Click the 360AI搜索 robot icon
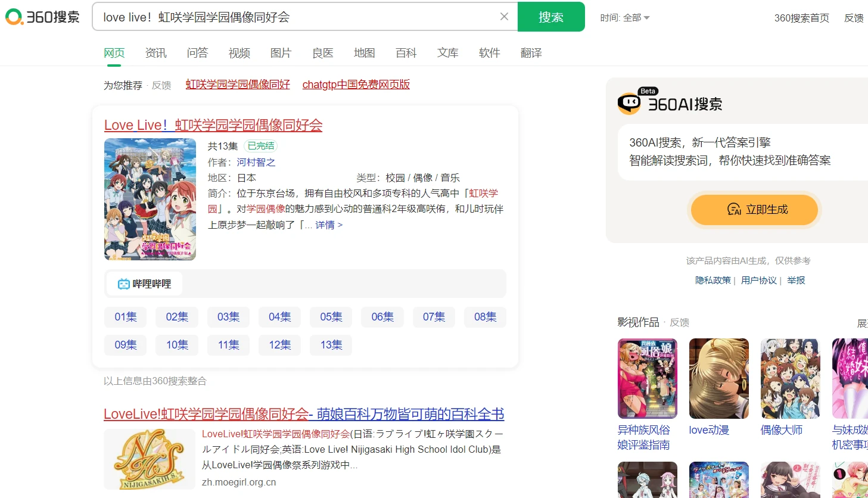The image size is (868, 498). [x=629, y=104]
